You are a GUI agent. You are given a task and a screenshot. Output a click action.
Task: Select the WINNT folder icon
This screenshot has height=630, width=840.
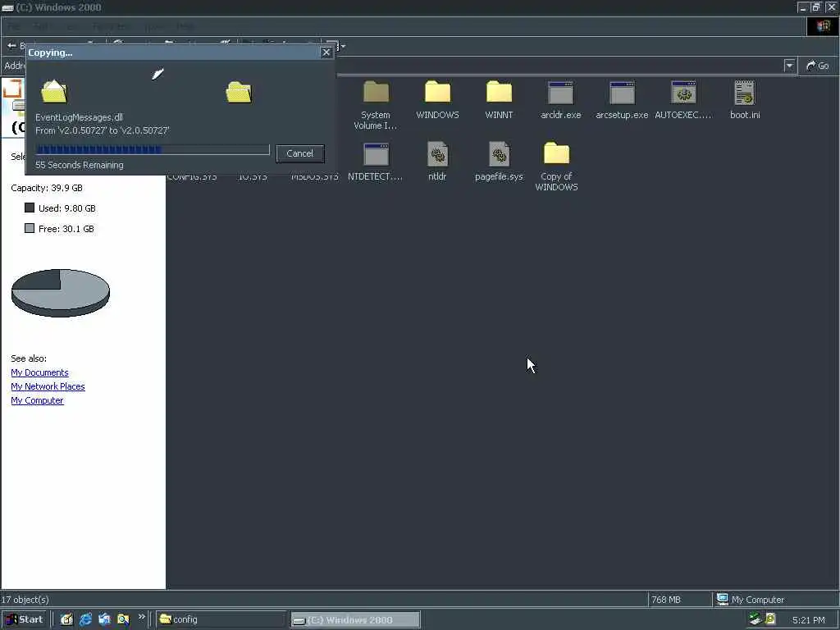[500, 92]
